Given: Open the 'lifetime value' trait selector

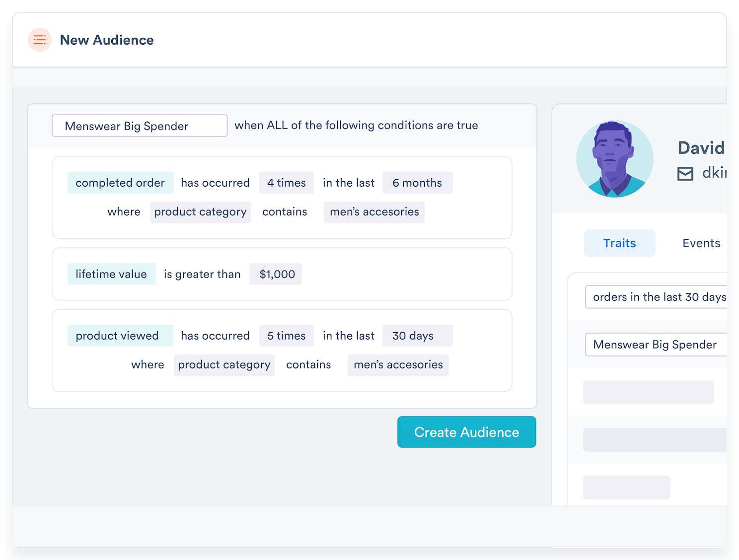Looking at the screenshot, I should click(x=111, y=274).
